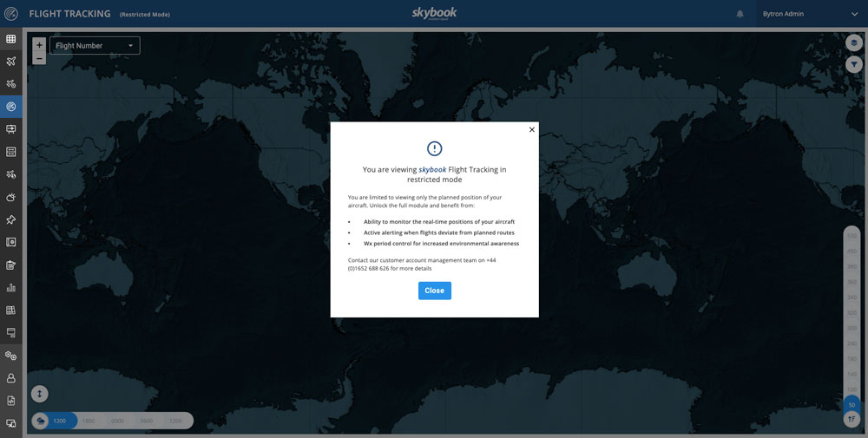Select the 1800 weather time period
The image size is (868, 438).
click(x=89, y=421)
